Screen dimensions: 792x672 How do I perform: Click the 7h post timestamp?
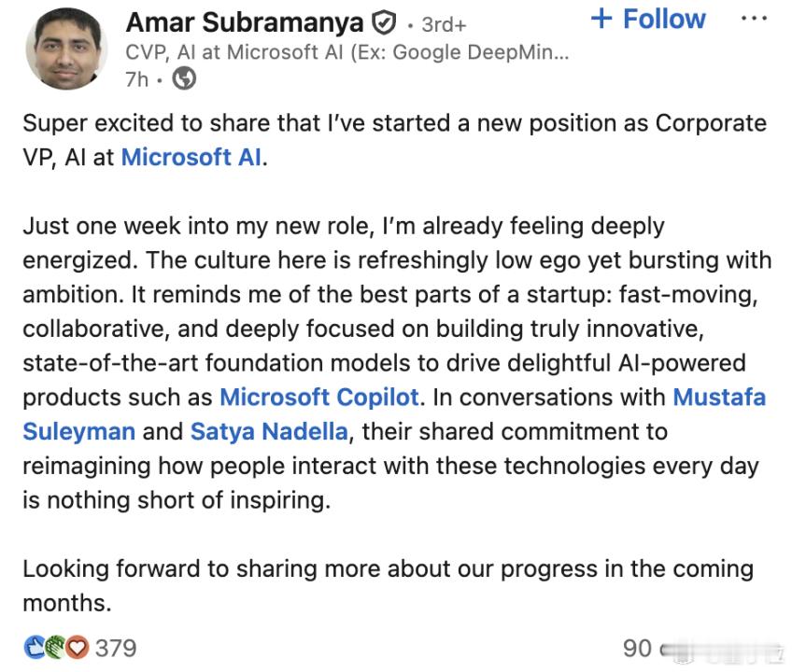tap(137, 79)
